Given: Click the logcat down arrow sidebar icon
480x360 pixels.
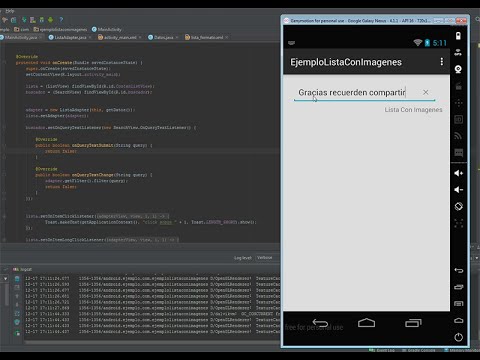Looking at the screenshot, I should (x=17, y=305).
